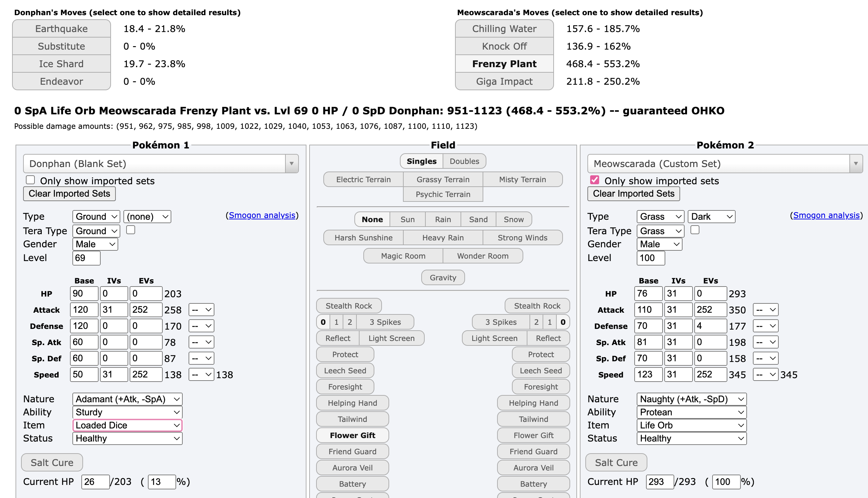Screen dimensions: 868x498
Task: Toggle Stealth Rock on Meowscarada's side
Action: click(537, 306)
